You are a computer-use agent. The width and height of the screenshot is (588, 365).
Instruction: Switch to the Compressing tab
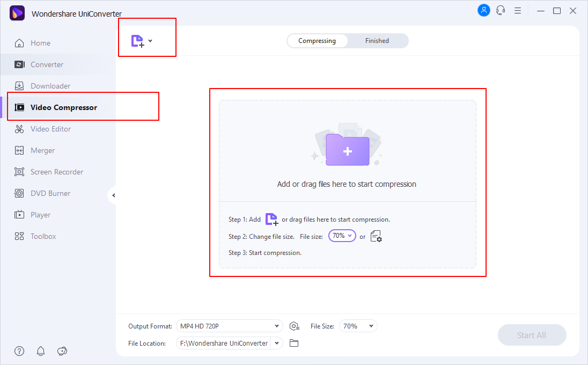pyautogui.click(x=317, y=40)
